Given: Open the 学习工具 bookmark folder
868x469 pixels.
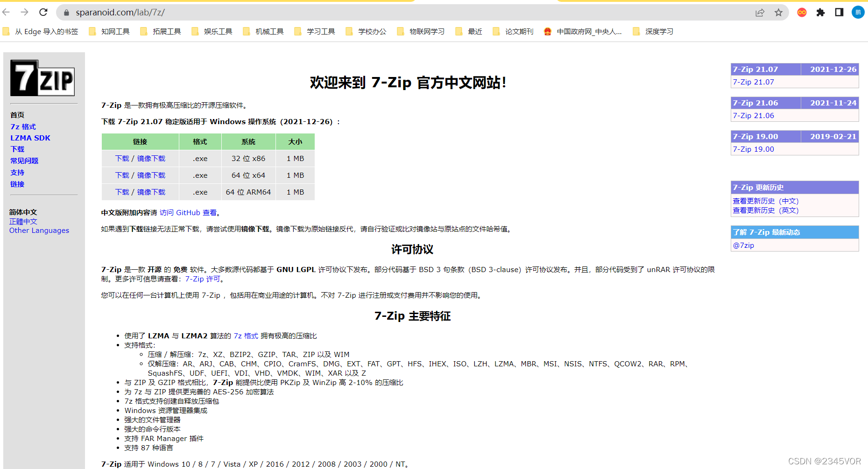Looking at the screenshot, I should [315, 31].
